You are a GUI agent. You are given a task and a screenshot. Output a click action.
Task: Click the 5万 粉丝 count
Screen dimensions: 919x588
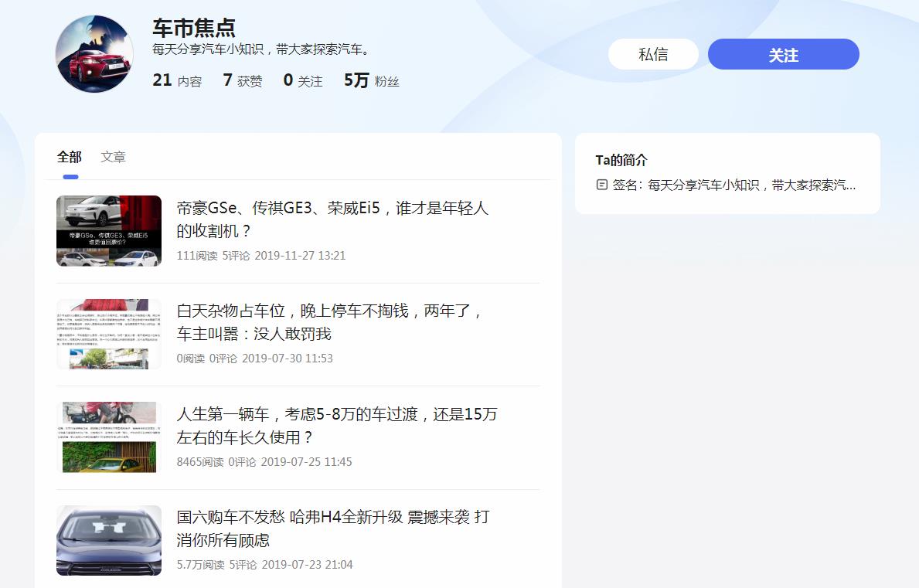(x=372, y=80)
